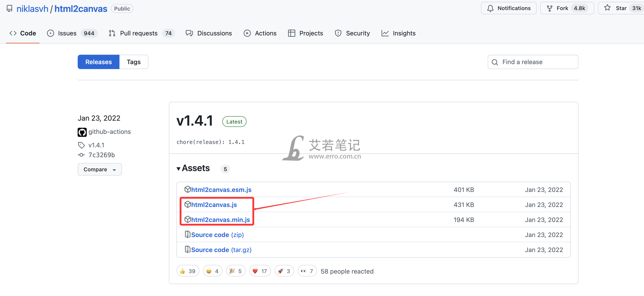The image size is (644, 296).
Task: Download html2canvas.min.js
Action: click(x=221, y=220)
